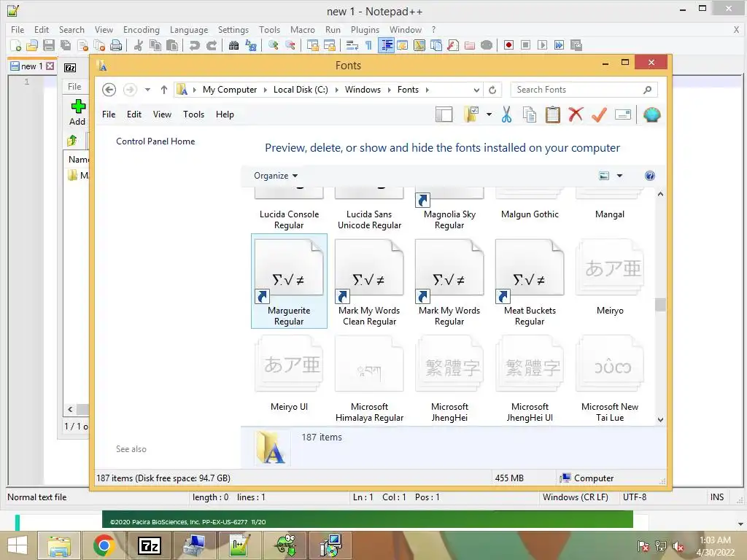This screenshot has height=560, width=747.
Task: Click preview pane layout icon in Fonts toolbar
Action: [444, 114]
